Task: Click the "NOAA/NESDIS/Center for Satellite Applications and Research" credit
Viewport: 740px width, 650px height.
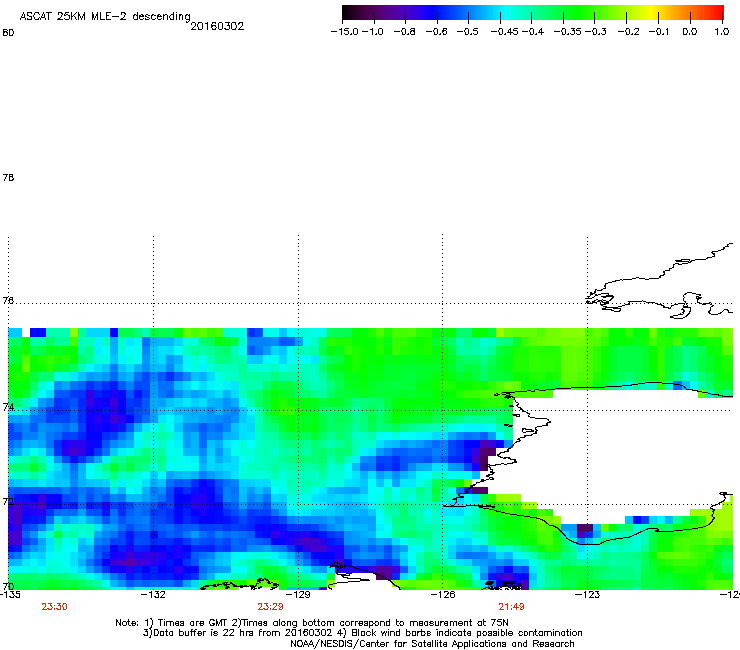Action: click(432, 644)
